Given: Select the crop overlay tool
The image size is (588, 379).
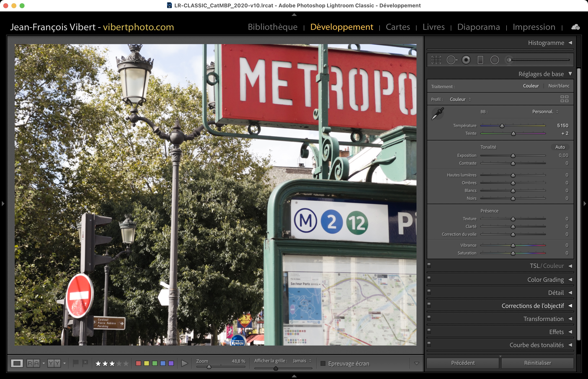Looking at the screenshot, I should pyautogui.click(x=436, y=60).
